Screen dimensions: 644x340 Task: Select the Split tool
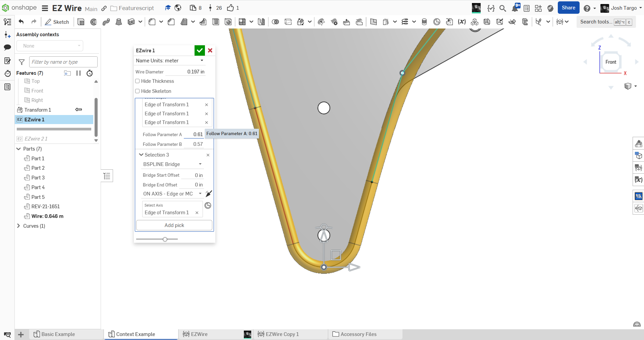[x=288, y=22]
